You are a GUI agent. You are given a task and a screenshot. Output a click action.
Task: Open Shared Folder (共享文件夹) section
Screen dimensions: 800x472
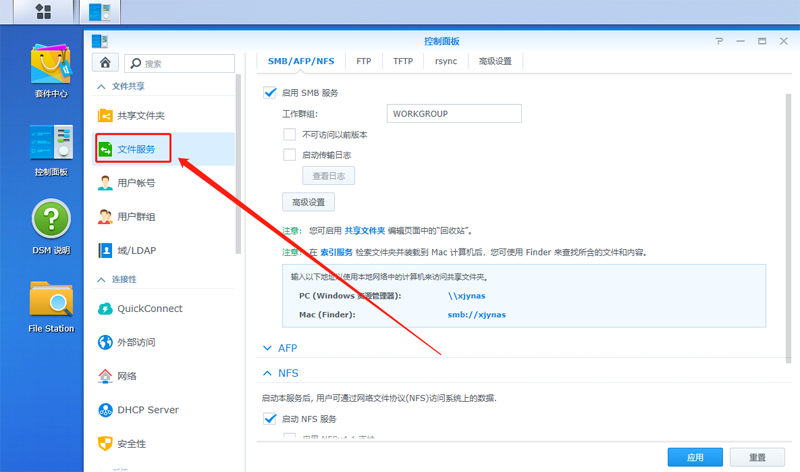[163, 116]
